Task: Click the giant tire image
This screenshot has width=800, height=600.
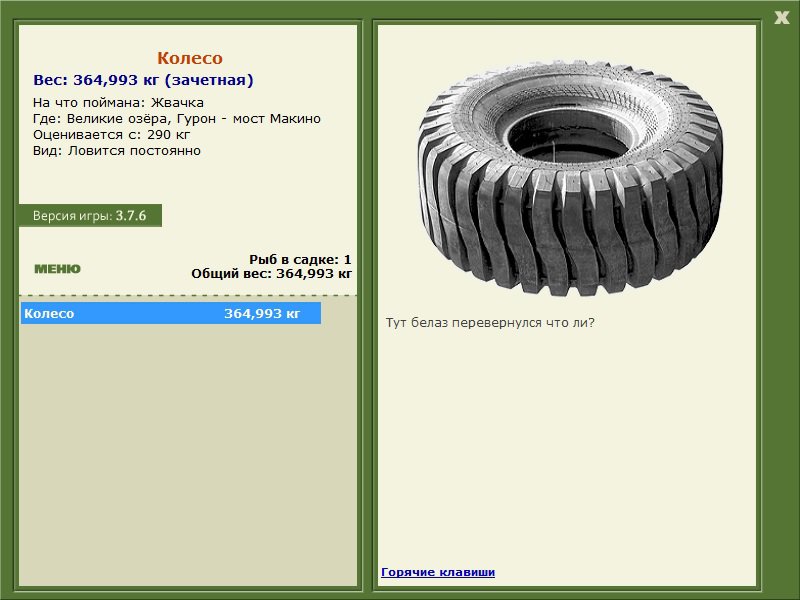Action: [570, 178]
